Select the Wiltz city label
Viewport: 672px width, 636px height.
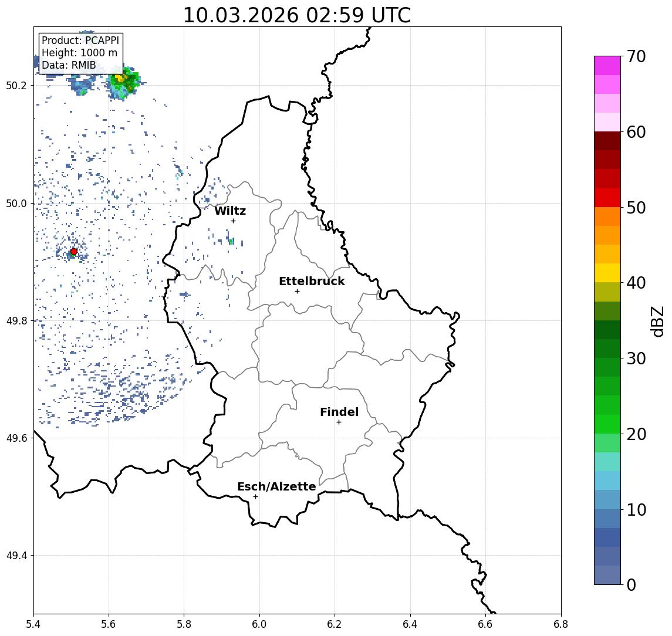coord(230,211)
